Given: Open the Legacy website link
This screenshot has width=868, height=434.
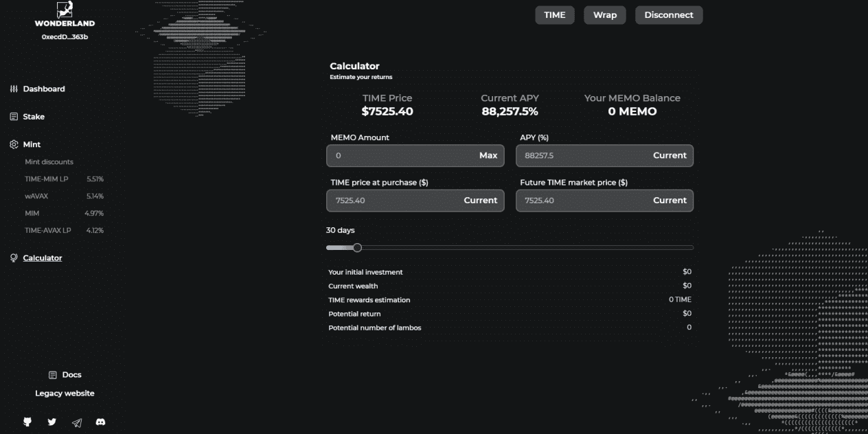Looking at the screenshot, I should pos(65,393).
